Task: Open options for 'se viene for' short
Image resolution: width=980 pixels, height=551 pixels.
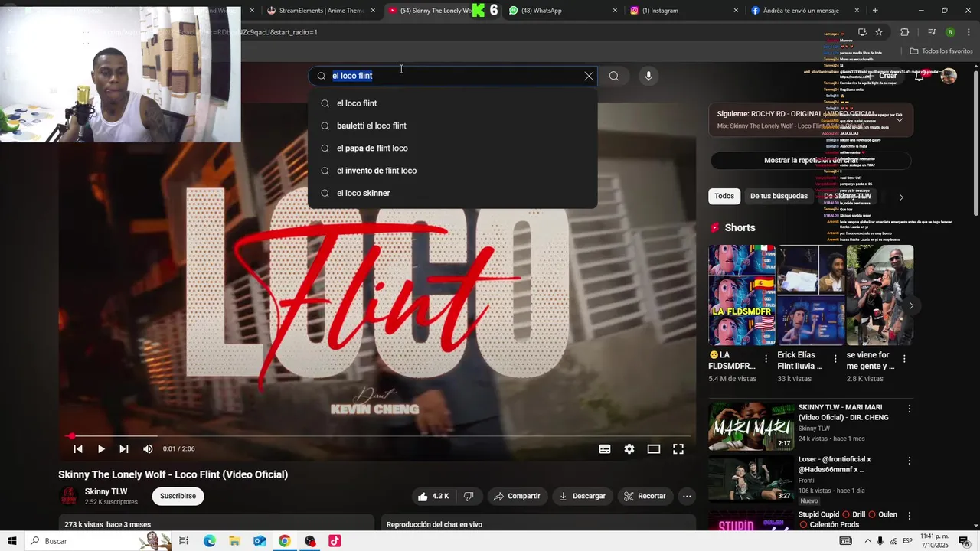Action: click(904, 358)
